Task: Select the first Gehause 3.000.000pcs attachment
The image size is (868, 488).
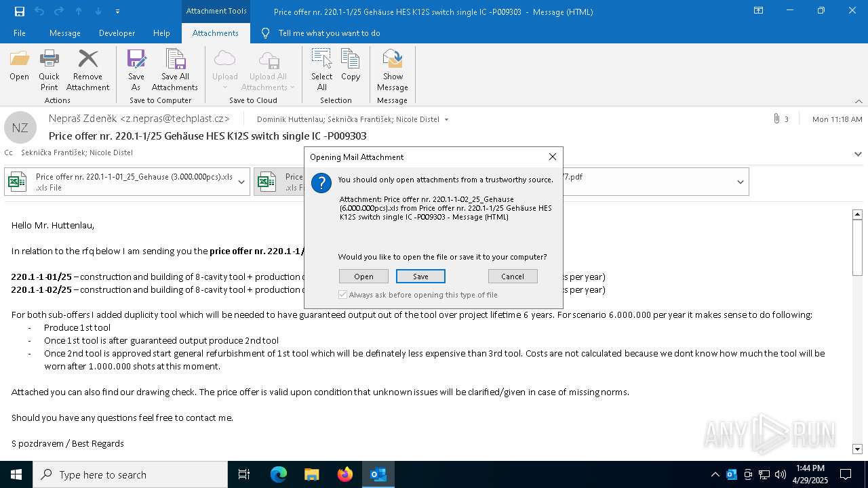Action: pyautogui.click(x=127, y=182)
